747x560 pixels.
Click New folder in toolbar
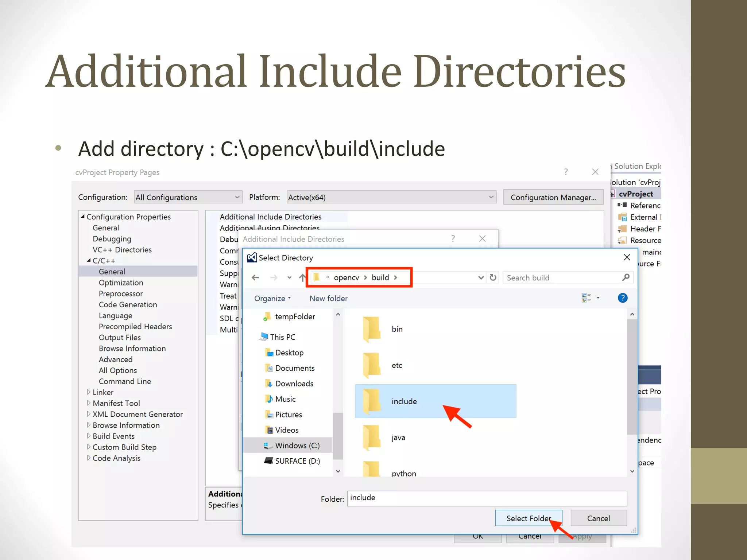tap(328, 298)
